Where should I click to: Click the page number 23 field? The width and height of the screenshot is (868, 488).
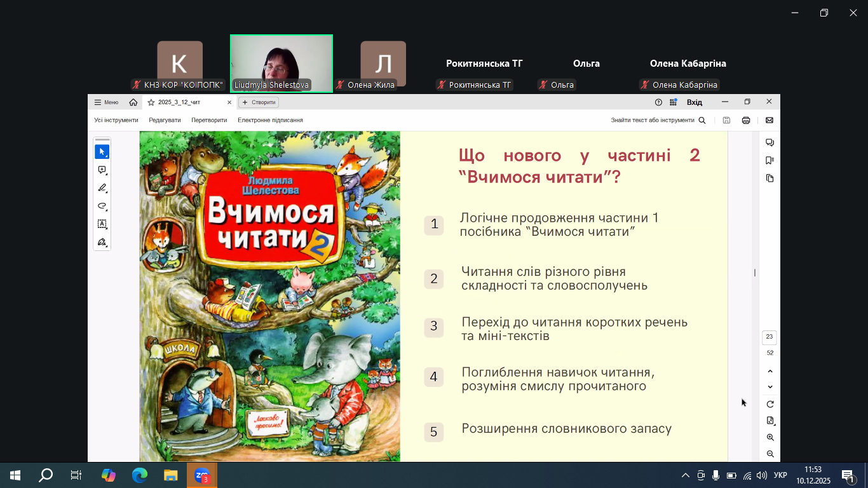tap(770, 337)
